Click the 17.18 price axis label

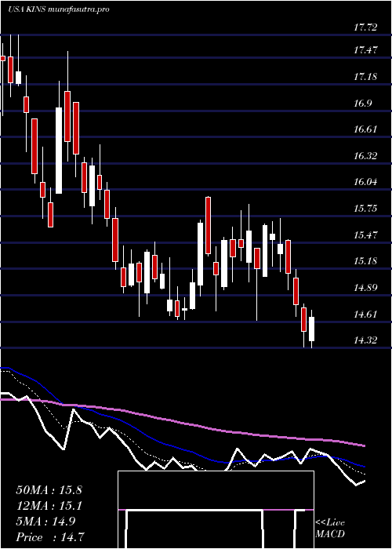tap(365, 76)
